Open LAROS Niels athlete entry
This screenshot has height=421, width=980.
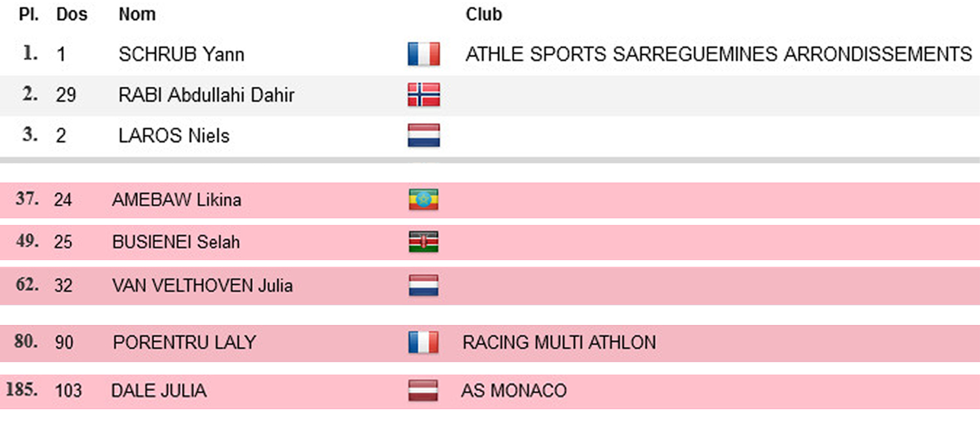[174, 136]
